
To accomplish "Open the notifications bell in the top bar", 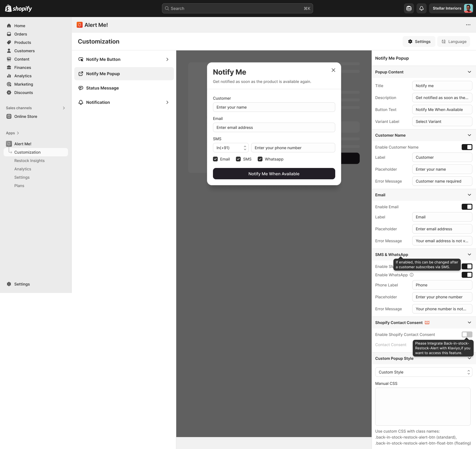I will click(x=421, y=8).
